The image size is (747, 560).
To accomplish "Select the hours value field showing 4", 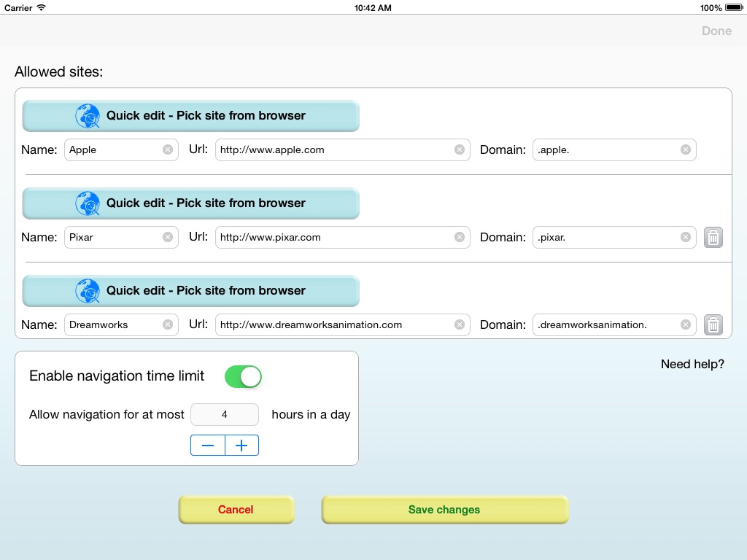I will pyautogui.click(x=225, y=414).
